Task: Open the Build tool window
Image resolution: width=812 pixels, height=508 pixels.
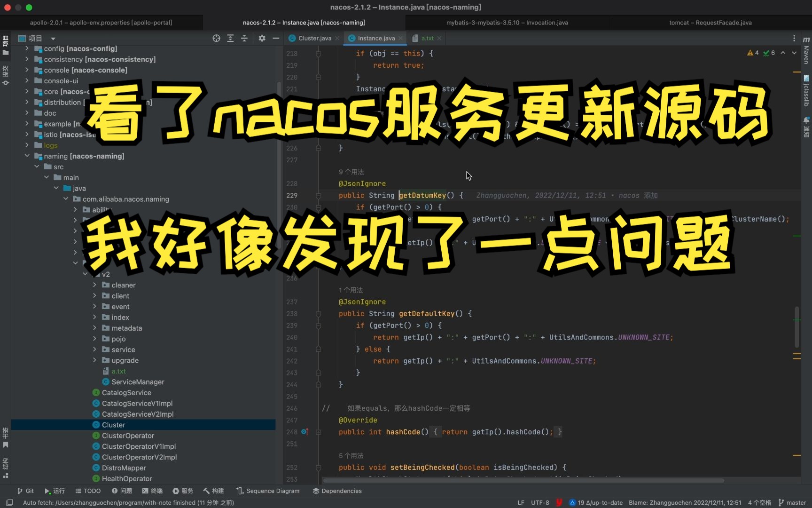Action: (x=213, y=491)
